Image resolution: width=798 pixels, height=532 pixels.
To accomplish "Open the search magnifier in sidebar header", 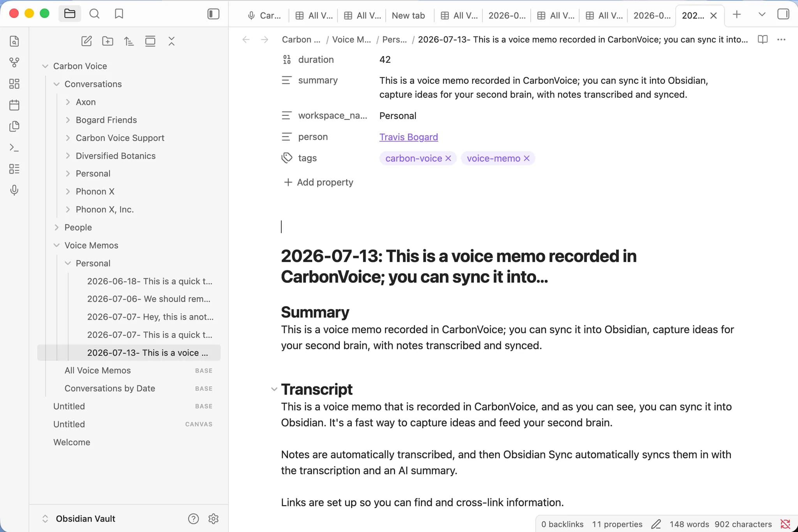I will [x=94, y=14].
